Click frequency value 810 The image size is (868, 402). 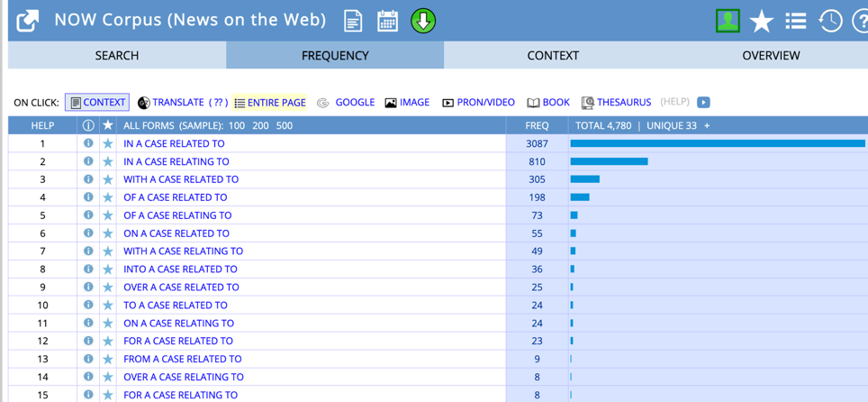coord(537,161)
